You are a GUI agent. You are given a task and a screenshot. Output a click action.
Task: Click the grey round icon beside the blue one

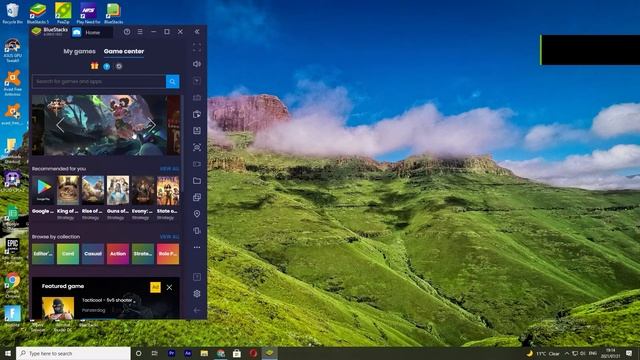[119, 66]
